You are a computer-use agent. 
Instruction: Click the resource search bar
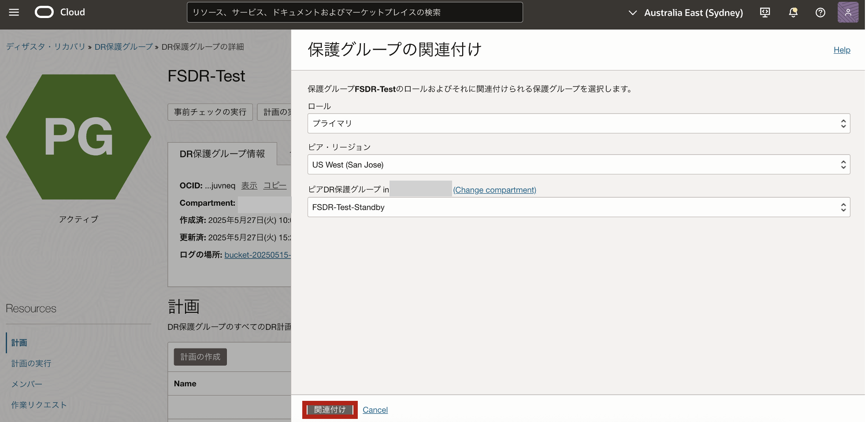pos(355,12)
